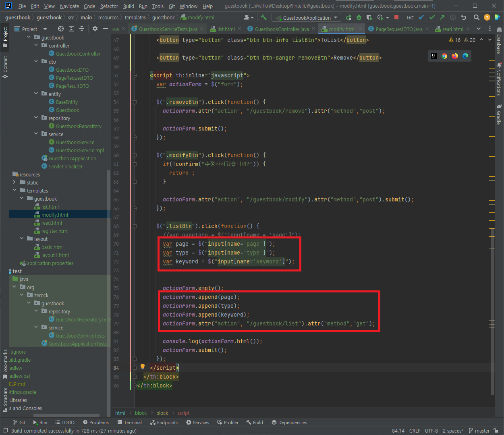Viewport: 504px width, 435px height.
Task: Switch to GuestbookController.java tab
Action: 282,29
